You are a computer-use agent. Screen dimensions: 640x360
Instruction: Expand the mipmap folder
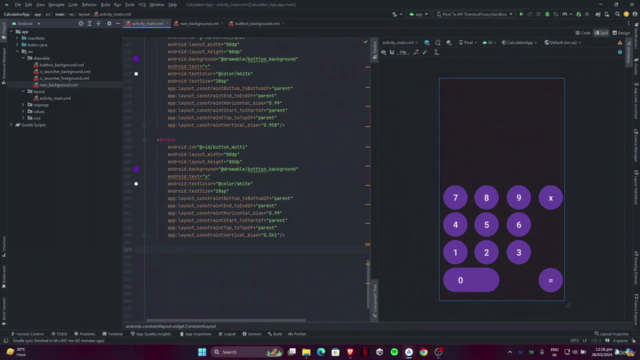coord(23,105)
